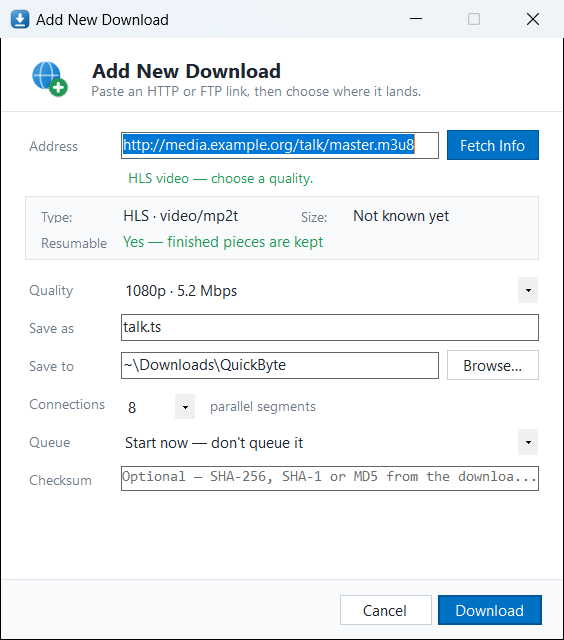Click the Browse... button
This screenshot has height=640, width=564.
[x=493, y=365]
